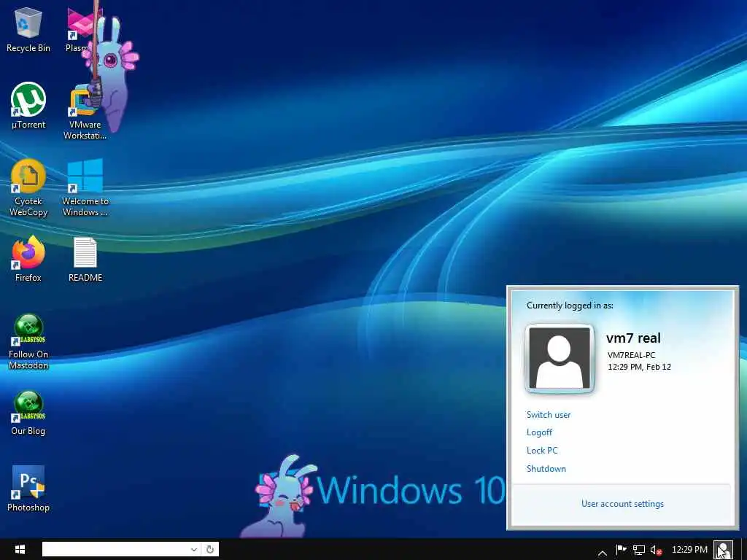Click the '12:29 PM, Feb 12' date text
This screenshot has height=560, width=747.
coord(639,367)
